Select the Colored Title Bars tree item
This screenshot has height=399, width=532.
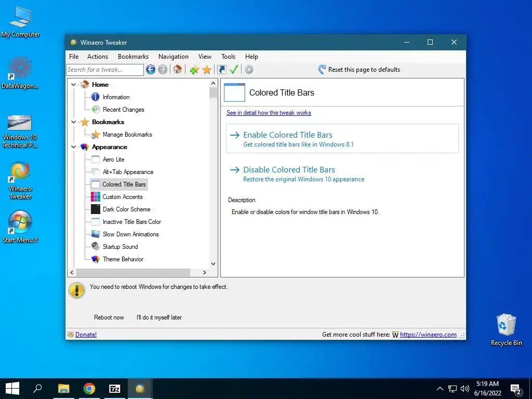pyautogui.click(x=119, y=184)
